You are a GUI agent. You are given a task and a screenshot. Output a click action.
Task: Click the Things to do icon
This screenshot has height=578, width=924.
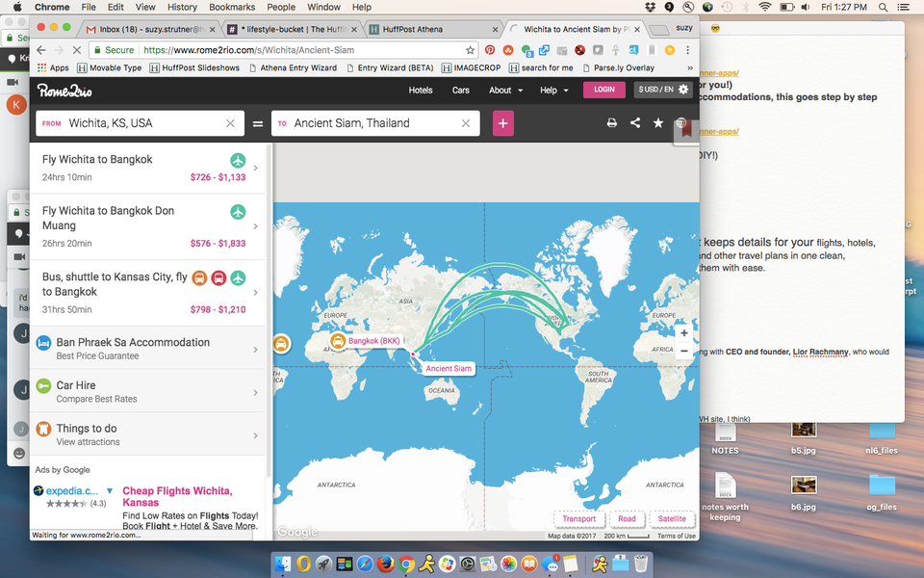(43, 429)
